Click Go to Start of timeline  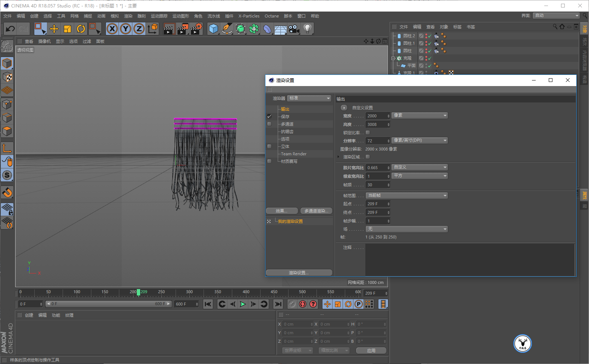pos(208,304)
